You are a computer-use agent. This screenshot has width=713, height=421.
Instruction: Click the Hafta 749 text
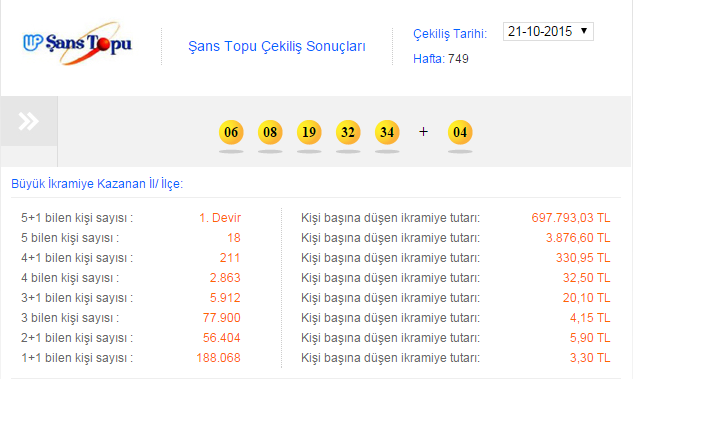click(x=441, y=59)
